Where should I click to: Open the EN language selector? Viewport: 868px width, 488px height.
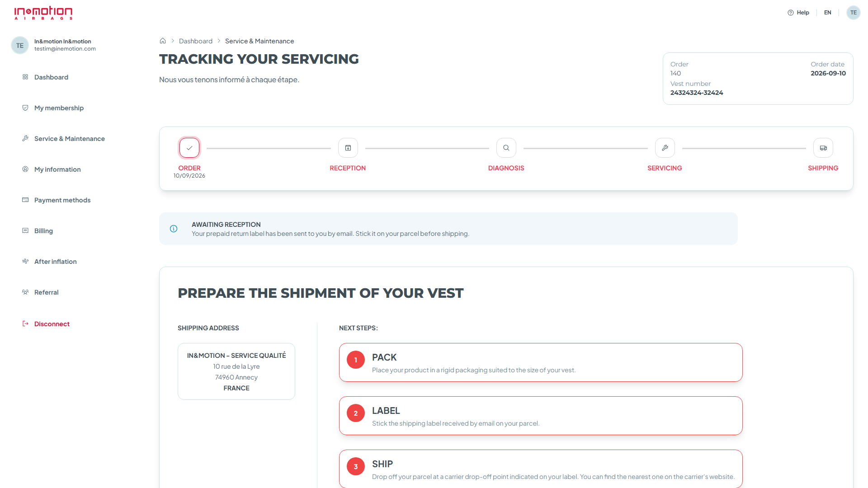[x=828, y=13]
